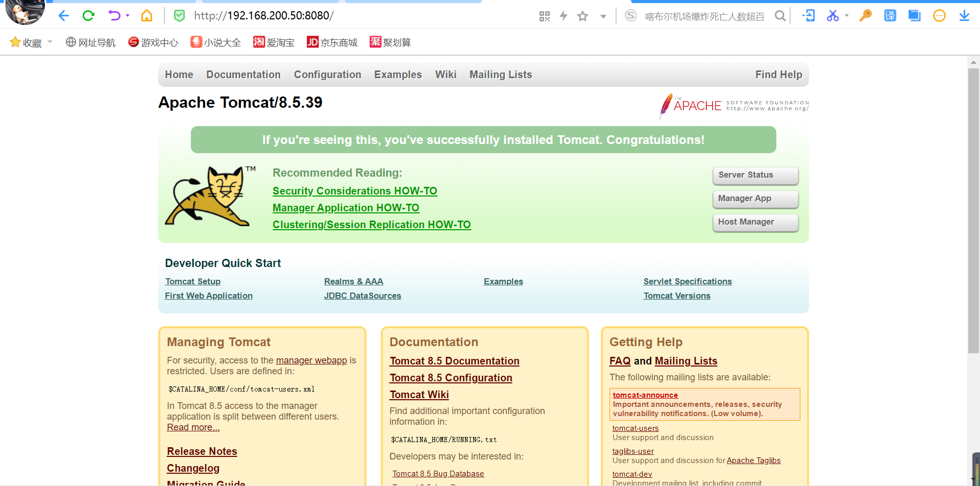The image size is (980, 486).
Task: Click the Server Status button
Action: pyautogui.click(x=755, y=176)
